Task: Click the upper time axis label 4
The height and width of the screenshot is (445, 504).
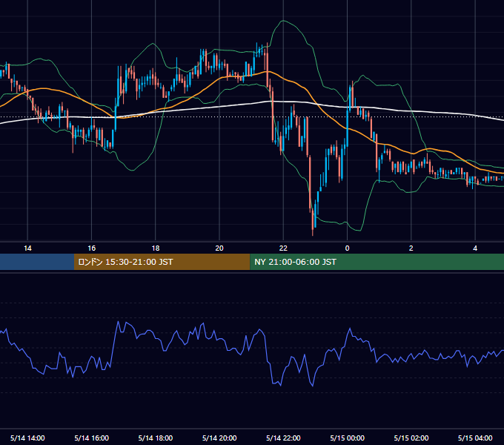Action: pyautogui.click(x=475, y=248)
